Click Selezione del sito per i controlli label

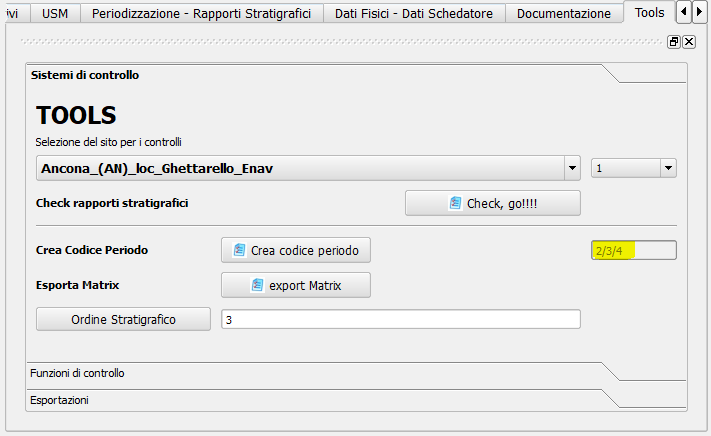tap(108, 142)
